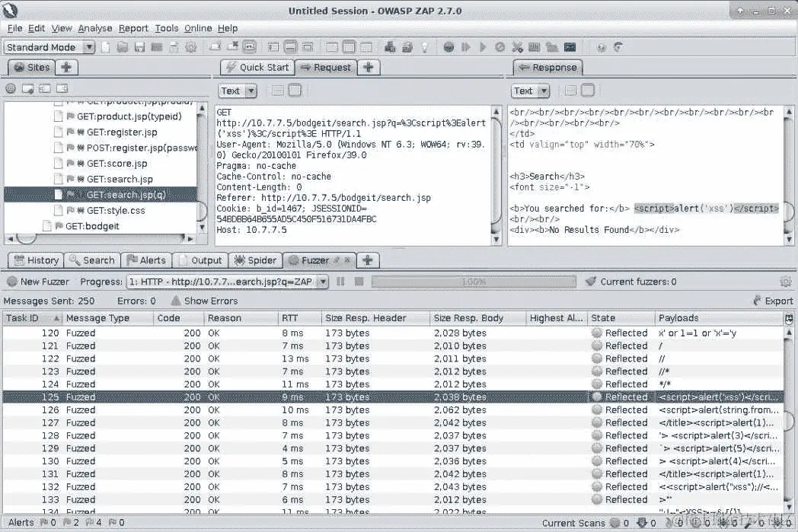Switch to the Spider tab

256,260
